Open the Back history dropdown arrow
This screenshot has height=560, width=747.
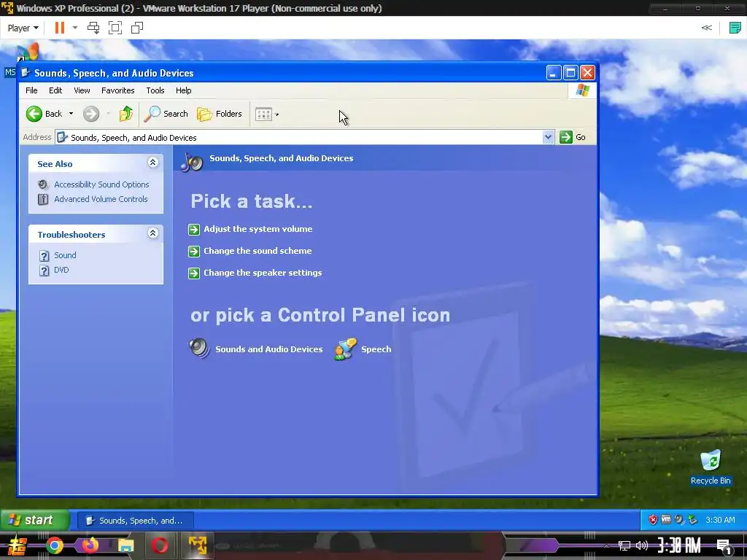[71, 114]
